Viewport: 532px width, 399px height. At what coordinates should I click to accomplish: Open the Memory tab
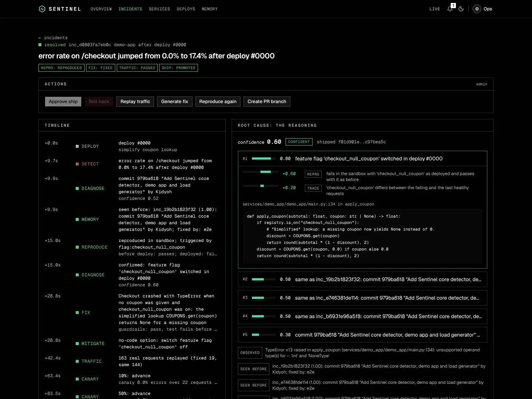[x=209, y=9]
